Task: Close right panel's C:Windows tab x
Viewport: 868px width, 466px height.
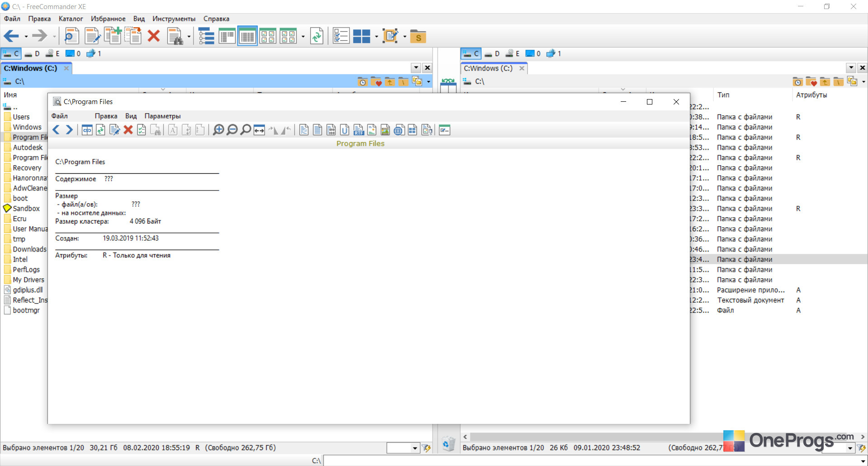Action: coord(522,68)
